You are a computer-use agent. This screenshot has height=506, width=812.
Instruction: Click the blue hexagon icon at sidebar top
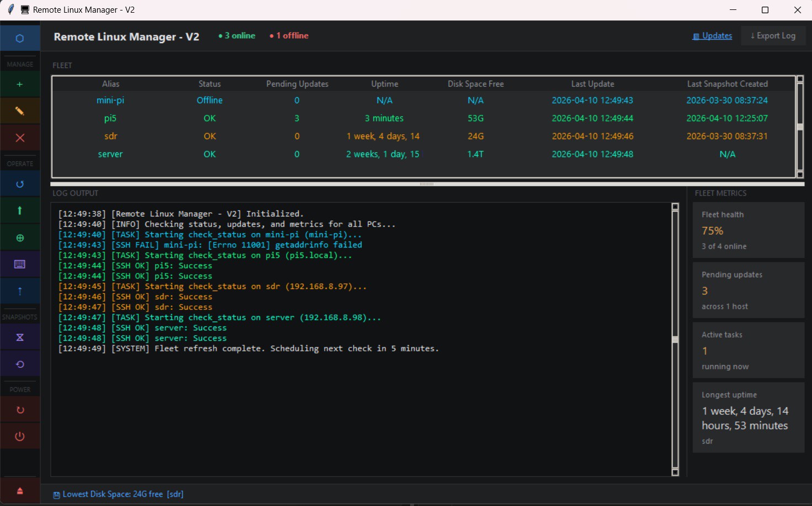[x=20, y=38]
